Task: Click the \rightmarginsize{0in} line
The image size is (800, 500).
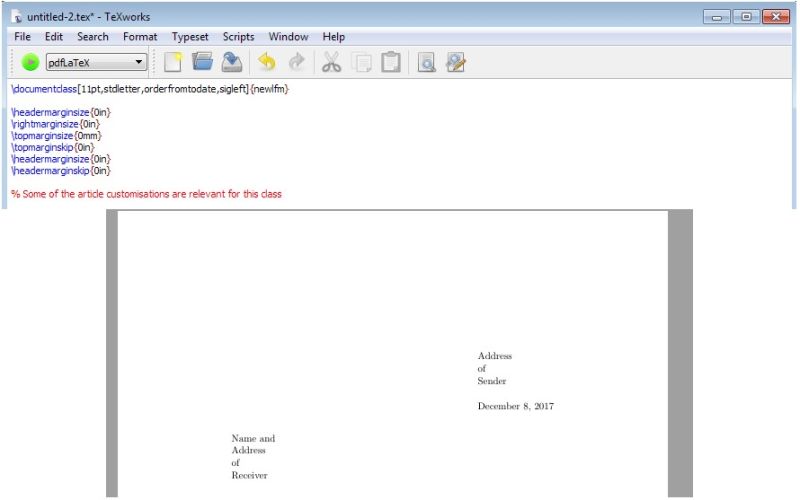Action: click(56, 124)
